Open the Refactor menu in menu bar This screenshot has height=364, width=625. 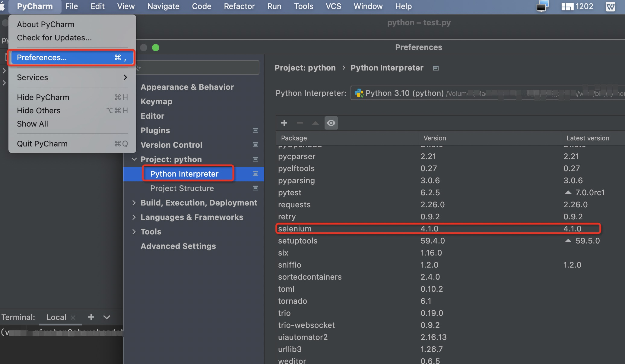point(239,6)
